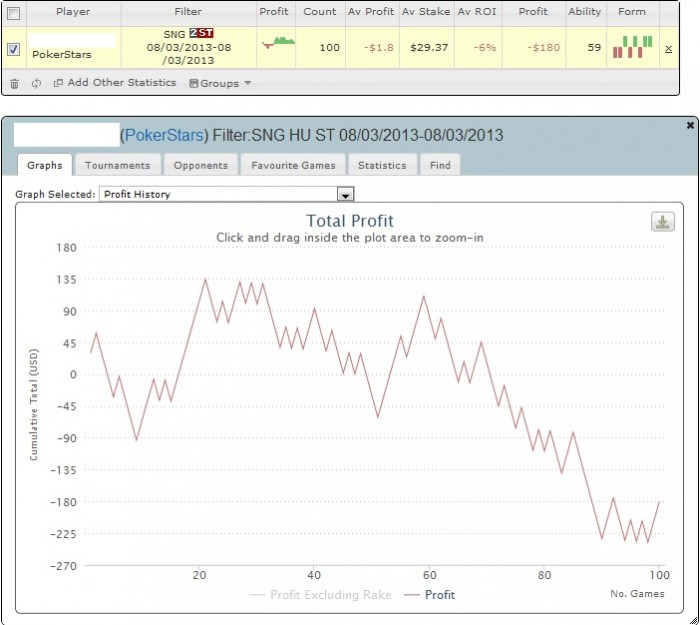Toggle the Profit legend series

pyautogui.click(x=429, y=595)
